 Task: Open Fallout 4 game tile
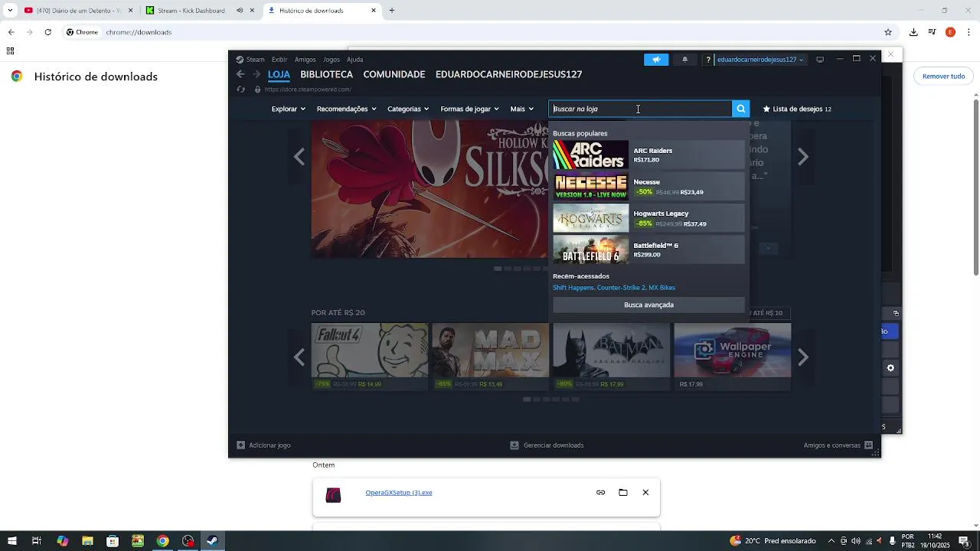coord(370,357)
